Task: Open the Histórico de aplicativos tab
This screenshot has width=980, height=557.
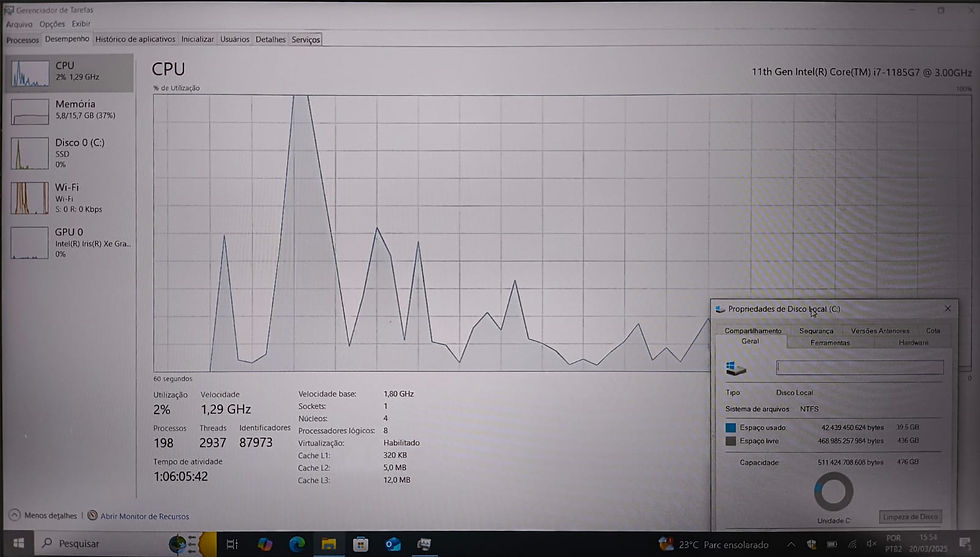Action: 135,39
